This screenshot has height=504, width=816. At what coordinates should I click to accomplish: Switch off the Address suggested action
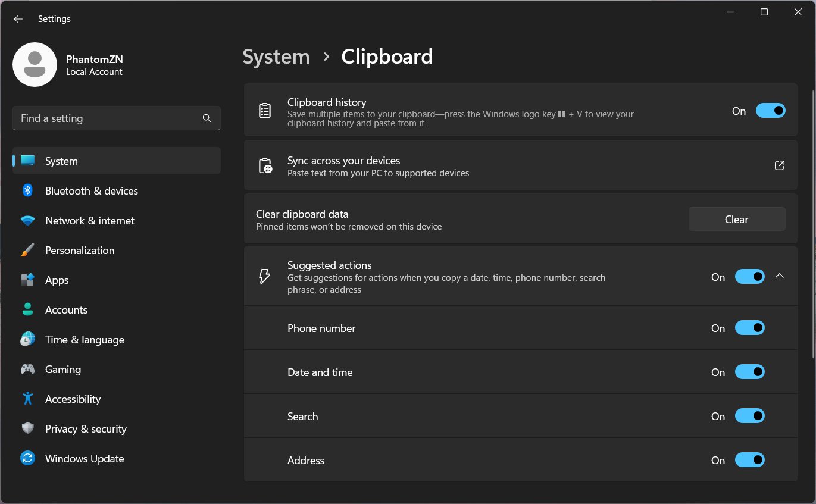749,460
